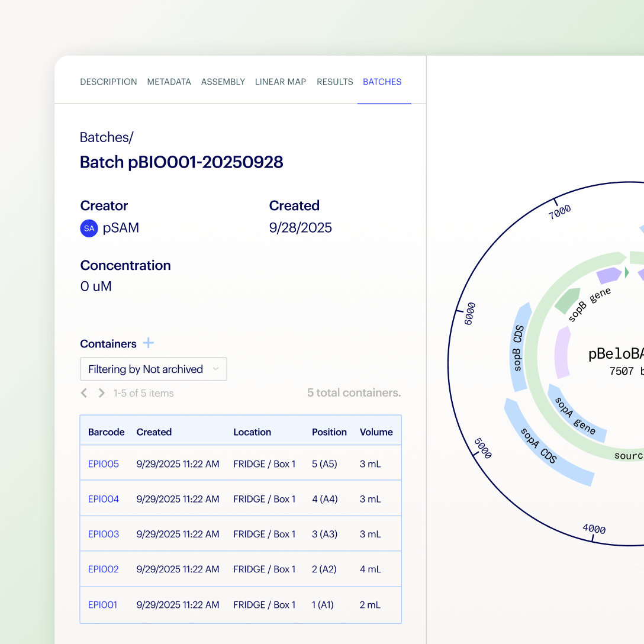Screen dimensions: 644x644
Task: Click the previous page chevron in pagination
Action: [83, 392]
